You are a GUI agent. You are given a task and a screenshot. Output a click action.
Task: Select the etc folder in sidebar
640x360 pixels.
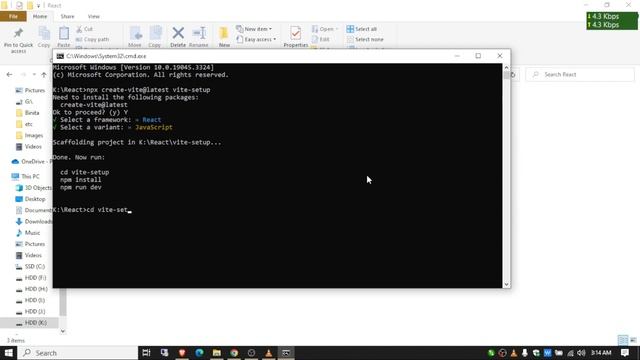(24, 124)
